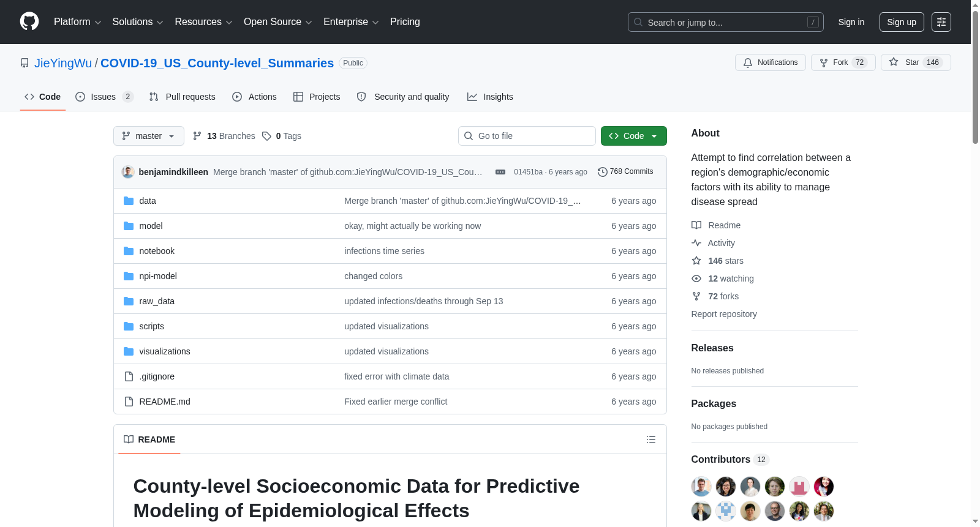
Task: Open the COVID-19_US_County-level_Summaries repository link
Action: click(x=217, y=63)
